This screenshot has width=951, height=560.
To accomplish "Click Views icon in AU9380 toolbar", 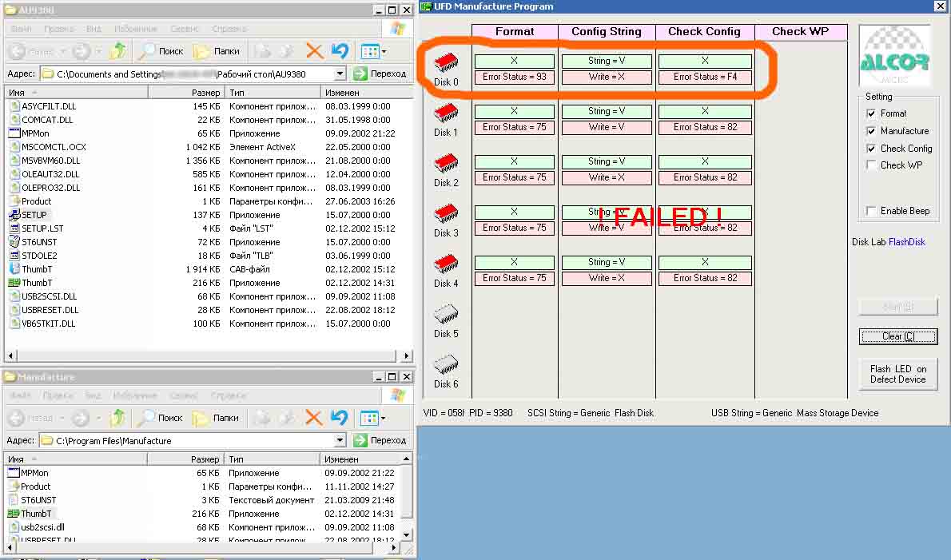I will [x=369, y=51].
